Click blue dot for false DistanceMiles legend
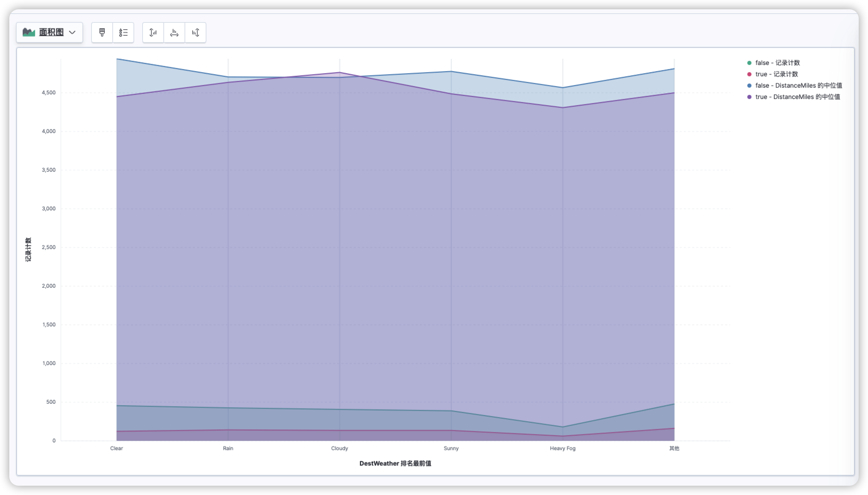 (x=749, y=86)
